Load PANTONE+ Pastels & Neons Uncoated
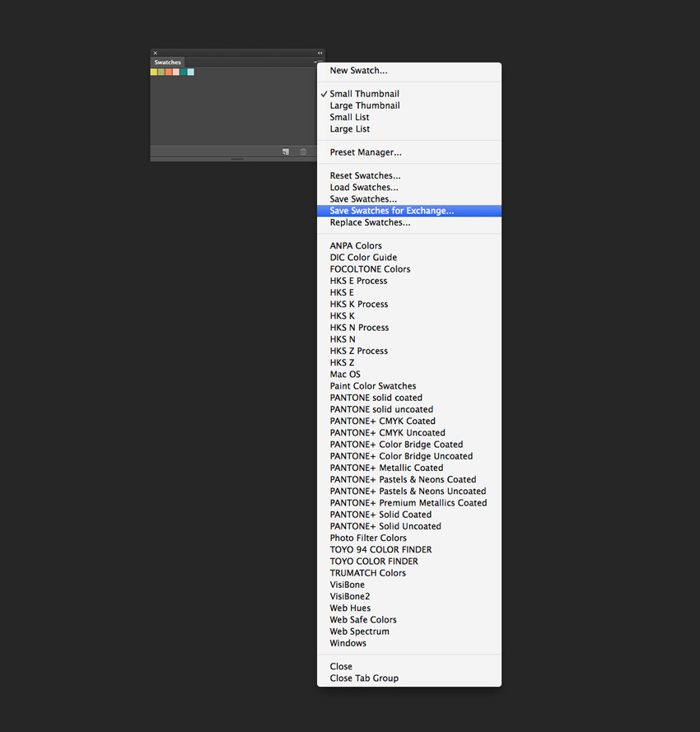Image resolution: width=700 pixels, height=732 pixels. click(409, 491)
